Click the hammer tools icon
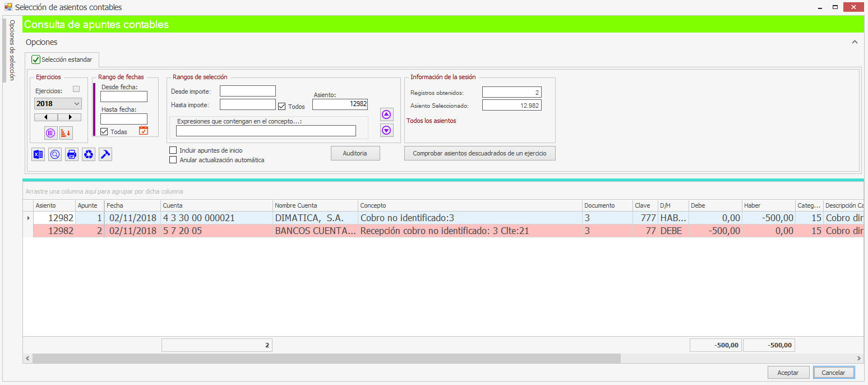The width and height of the screenshot is (868, 385). 105,154
